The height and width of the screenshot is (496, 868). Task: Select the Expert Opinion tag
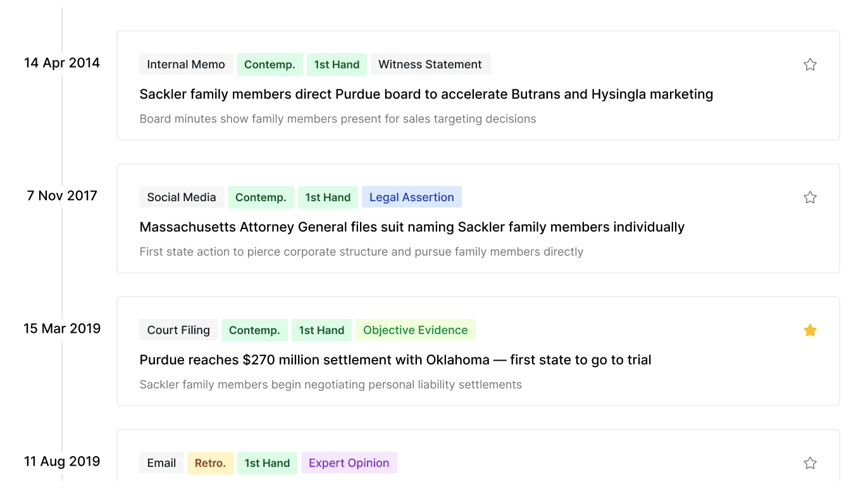click(x=349, y=463)
